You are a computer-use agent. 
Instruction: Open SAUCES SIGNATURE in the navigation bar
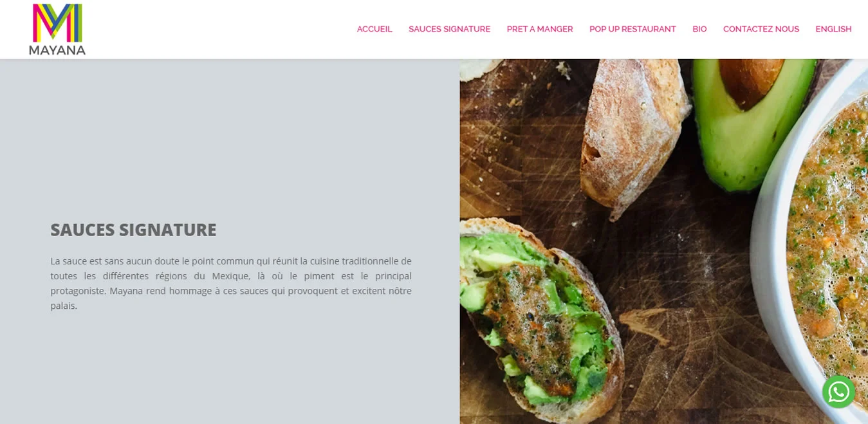point(449,29)
